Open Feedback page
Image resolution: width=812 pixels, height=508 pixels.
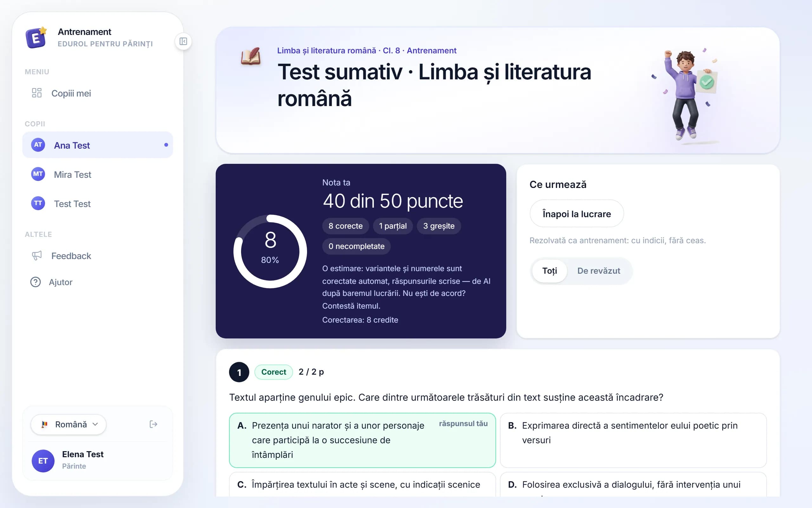pos(97,256)
